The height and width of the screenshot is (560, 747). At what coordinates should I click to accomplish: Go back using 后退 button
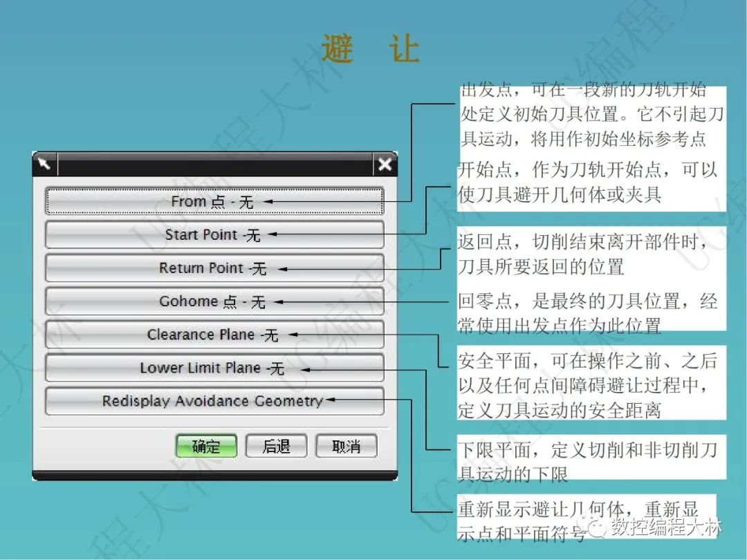276,446
